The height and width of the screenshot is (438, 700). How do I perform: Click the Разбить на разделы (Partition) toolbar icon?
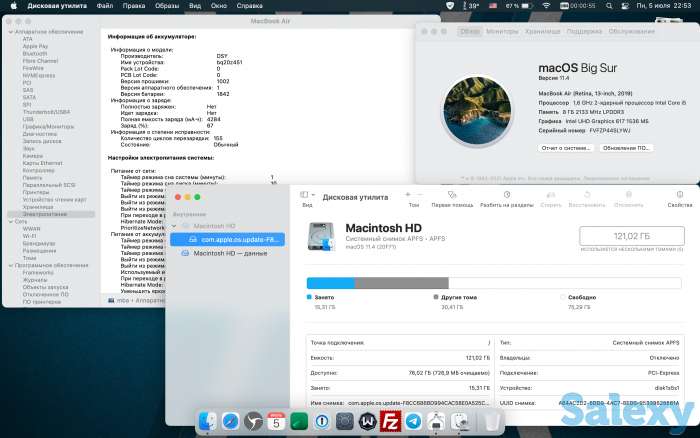click(507, 195)
